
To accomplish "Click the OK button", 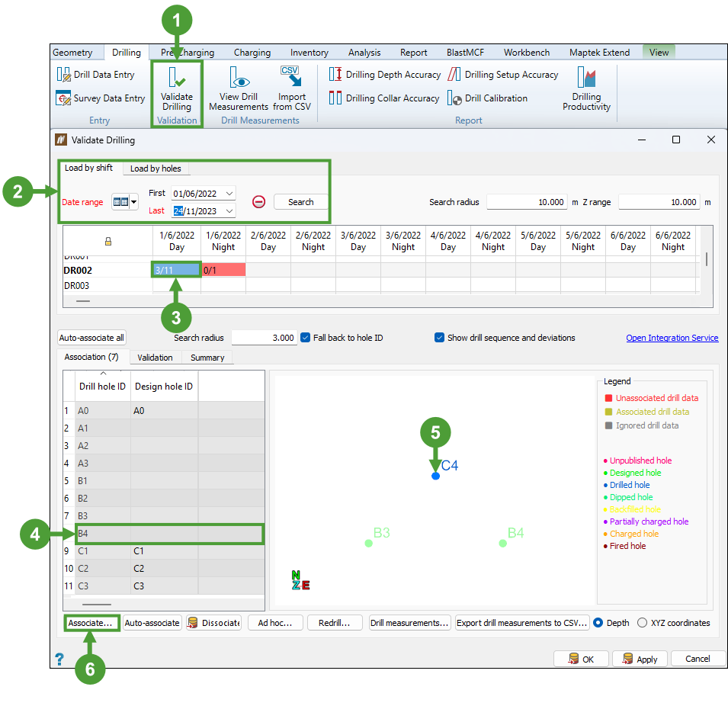I will pyautogui.click(x=581, y=659).
